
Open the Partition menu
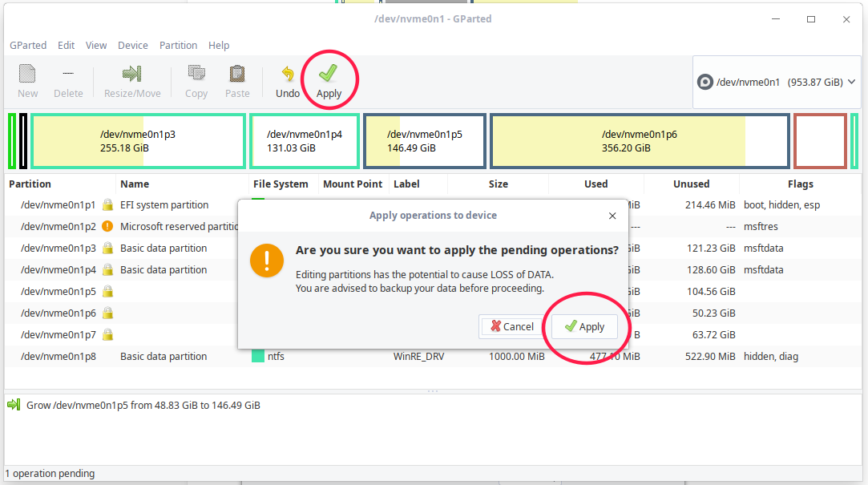tap(178, 46)
